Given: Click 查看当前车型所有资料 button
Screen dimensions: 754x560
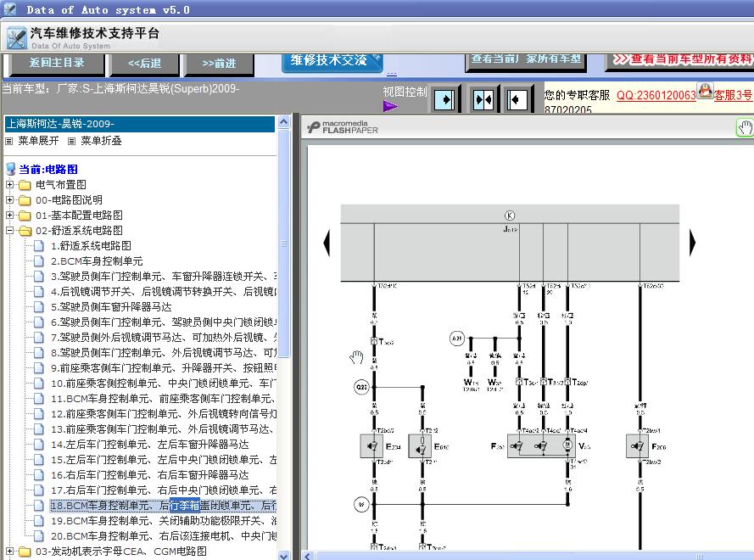Looking at the screenshot, I should click(680, 60).
